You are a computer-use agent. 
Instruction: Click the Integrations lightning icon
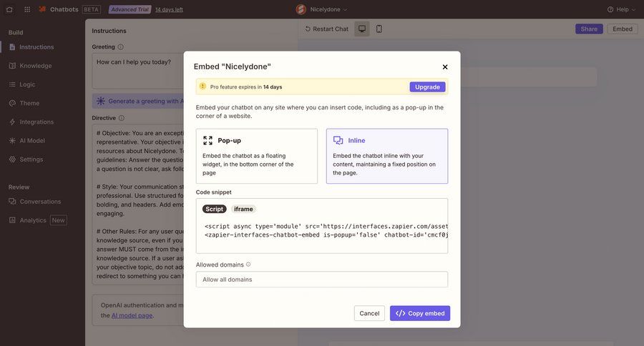(x=12, y=122)
